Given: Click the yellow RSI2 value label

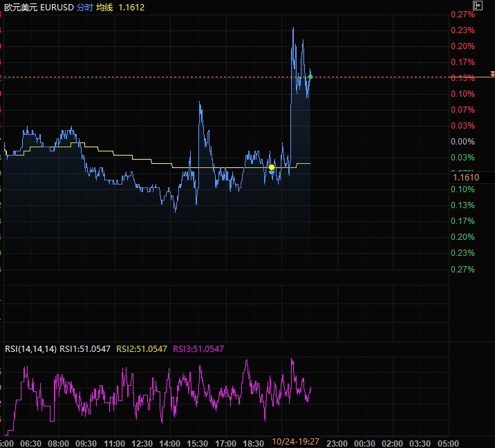Looking at the screenshot, I should click(x=142, y=349).
